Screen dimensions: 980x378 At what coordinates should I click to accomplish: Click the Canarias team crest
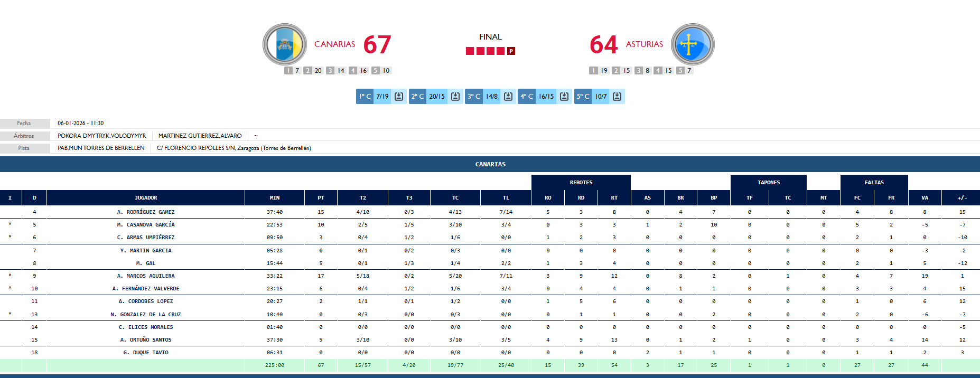285,44
